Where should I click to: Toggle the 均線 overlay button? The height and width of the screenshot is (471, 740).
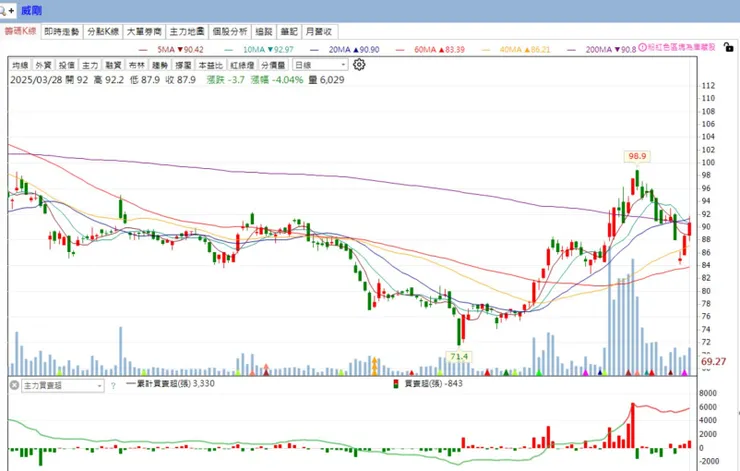tap(20, 65)
